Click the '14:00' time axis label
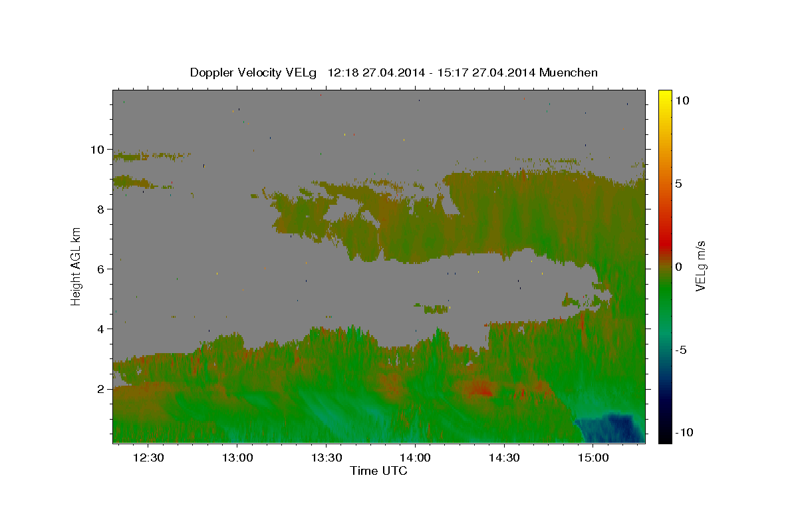Screen dimensions: 798x532 pyautogui.click(x=415, y=458)
